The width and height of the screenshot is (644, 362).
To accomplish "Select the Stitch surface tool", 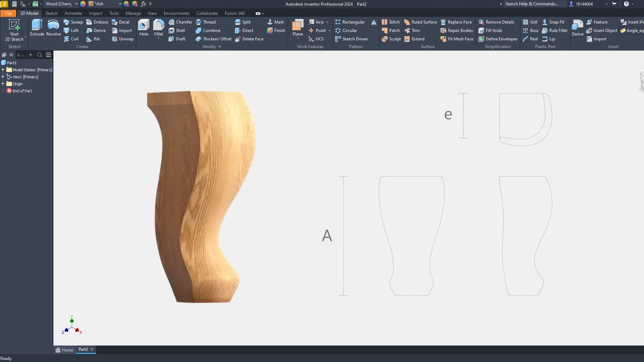I will coord(390,22).
